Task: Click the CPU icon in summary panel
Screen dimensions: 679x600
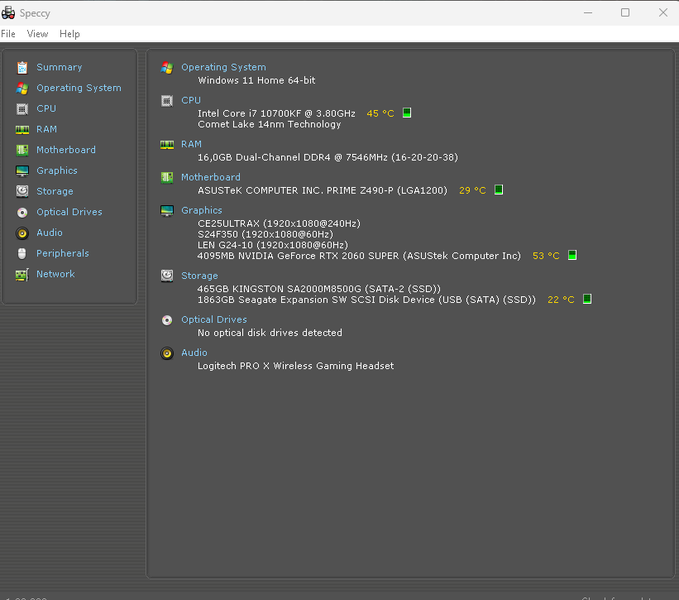Action: pyautogui.click(x=167, y=101)
